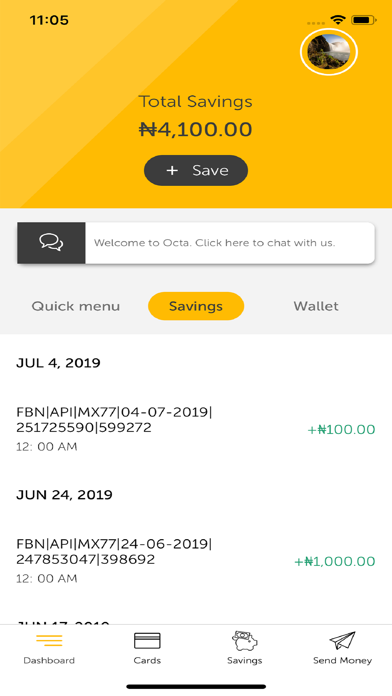Open chat via speech bubbles icon
Image resolution: width=392 pixels, height=696 pixels.
point(51,243)
